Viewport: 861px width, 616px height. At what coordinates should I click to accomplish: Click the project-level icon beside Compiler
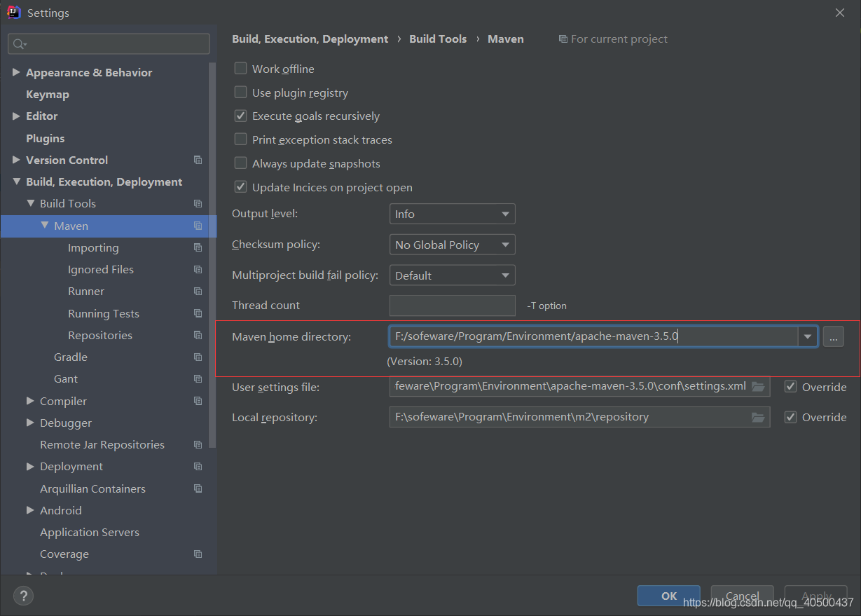198,401
